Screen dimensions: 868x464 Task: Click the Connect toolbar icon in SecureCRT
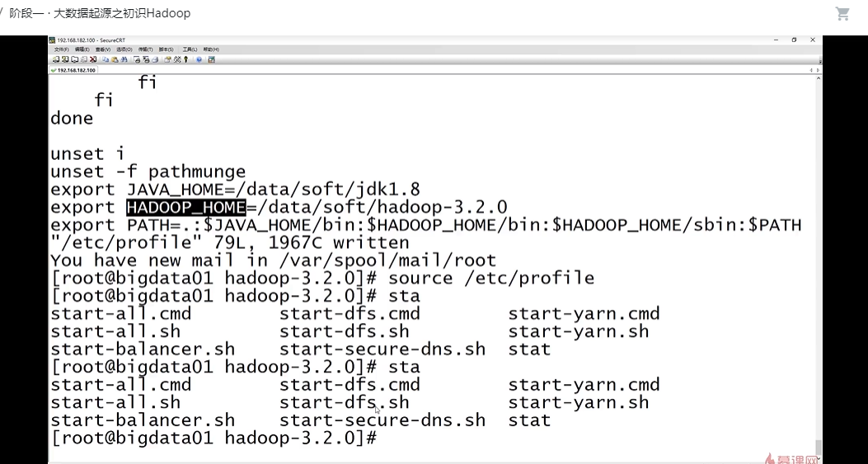point(56,59)
